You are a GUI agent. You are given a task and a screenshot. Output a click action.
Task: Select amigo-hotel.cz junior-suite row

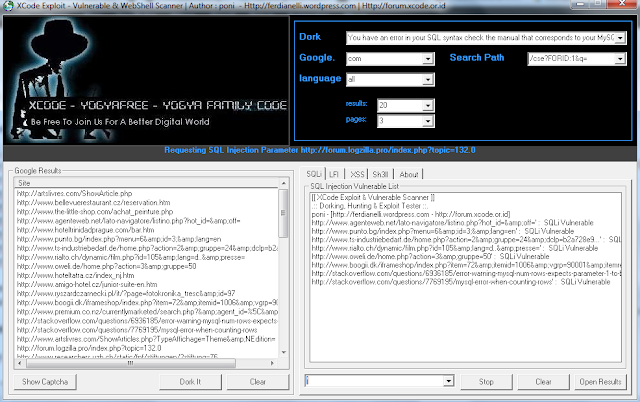click(x=87, y=284)
